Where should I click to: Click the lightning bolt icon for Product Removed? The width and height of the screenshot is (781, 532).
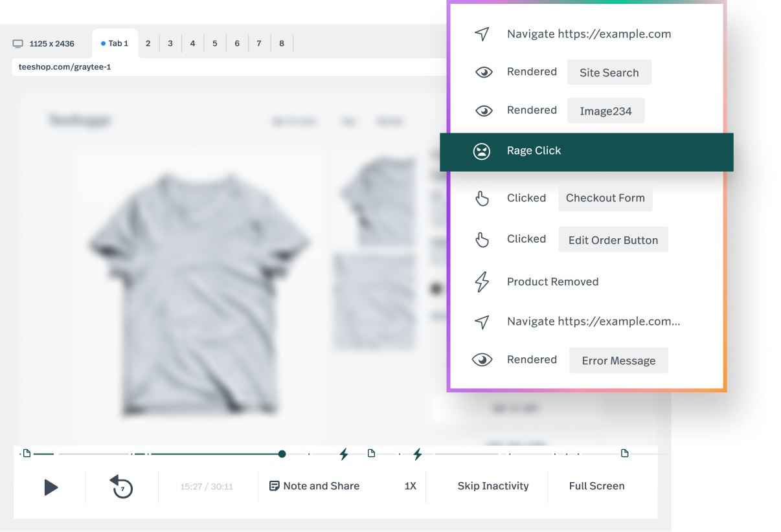(x=482, y=282)
